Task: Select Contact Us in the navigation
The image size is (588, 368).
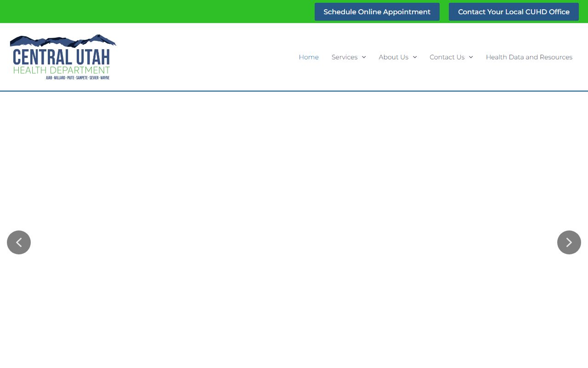Action: (447, 57)
